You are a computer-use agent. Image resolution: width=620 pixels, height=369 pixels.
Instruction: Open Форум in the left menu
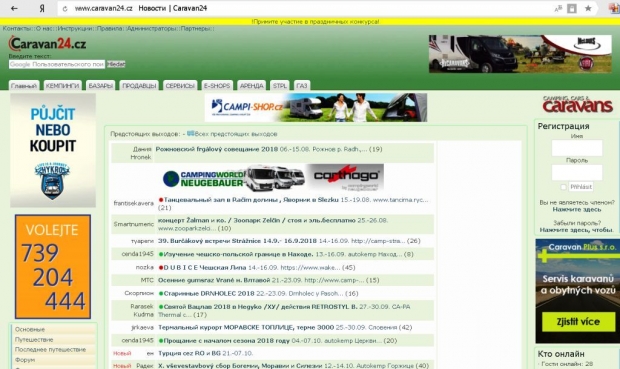(25, 360)
